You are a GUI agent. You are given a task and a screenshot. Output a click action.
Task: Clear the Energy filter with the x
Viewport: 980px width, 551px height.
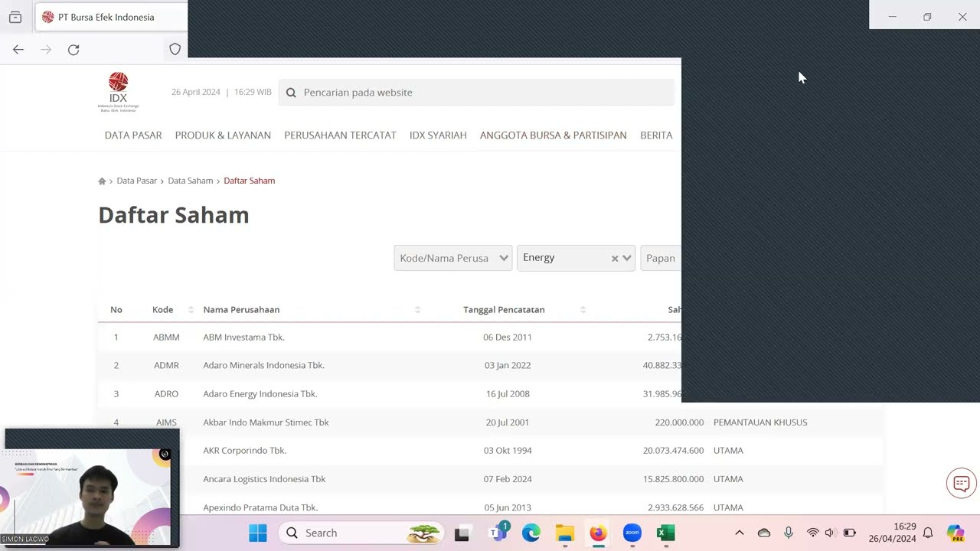click(x=614, y=259)
